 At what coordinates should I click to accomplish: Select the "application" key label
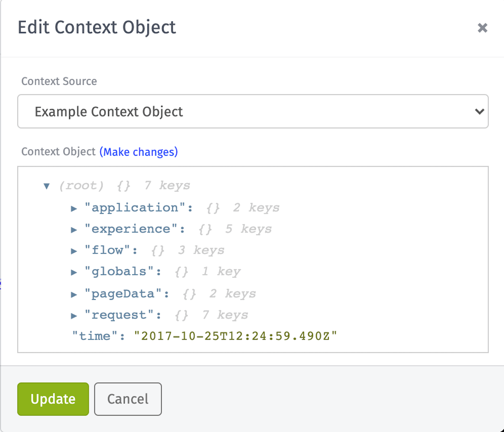click(135, 208)
